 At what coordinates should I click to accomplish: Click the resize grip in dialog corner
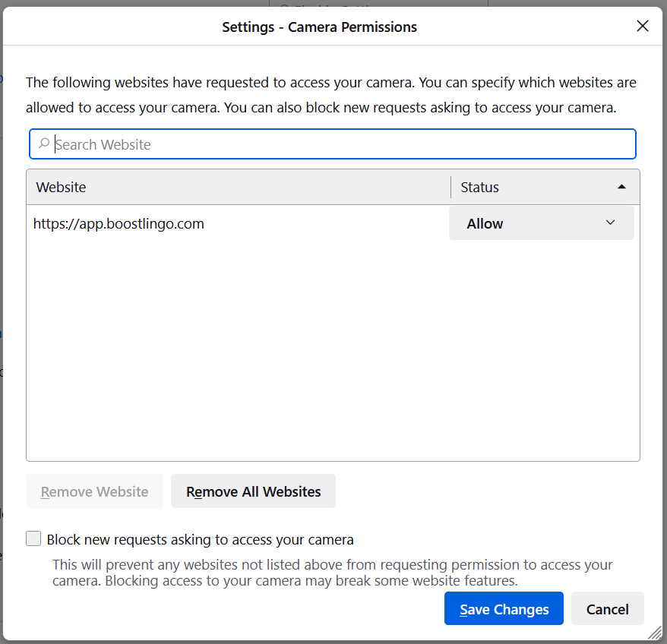tap(655, 633)
